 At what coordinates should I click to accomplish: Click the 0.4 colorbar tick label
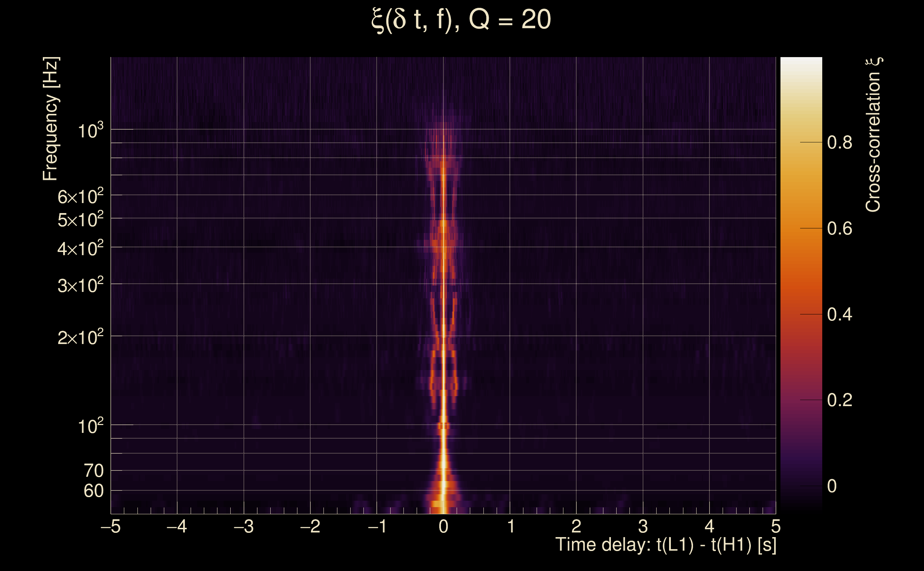tap(839, 314)
